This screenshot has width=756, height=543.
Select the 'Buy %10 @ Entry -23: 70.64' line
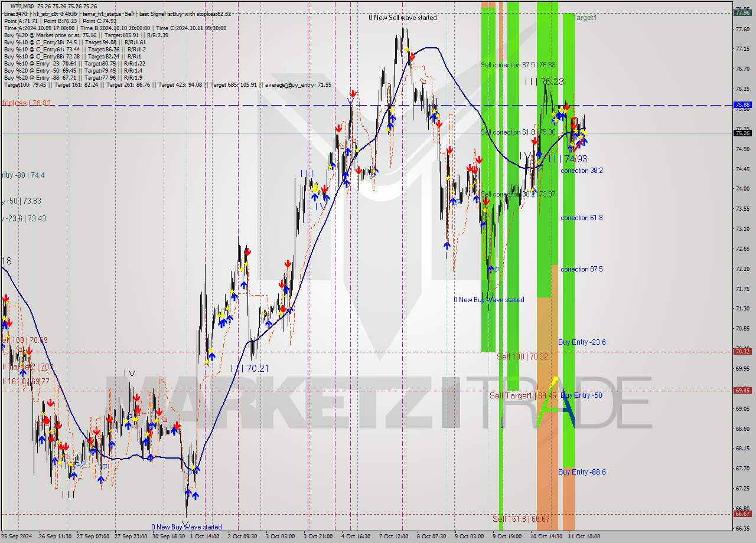coord(74,63)
